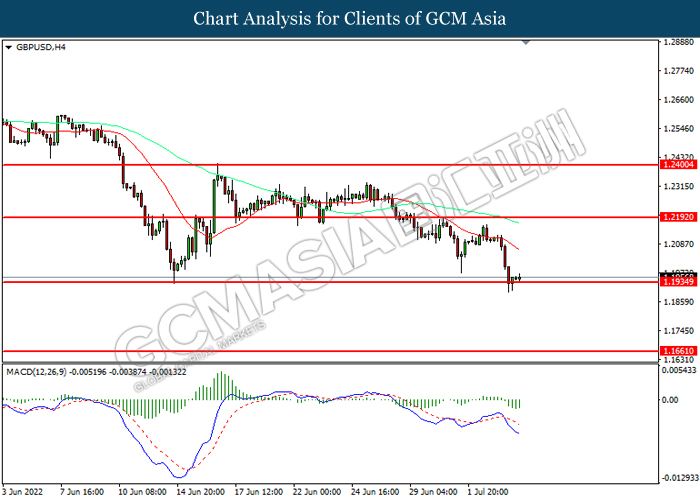
Task: Open the dropdown arrow beside GBPUSD,H4
Action: pos(8,48)
